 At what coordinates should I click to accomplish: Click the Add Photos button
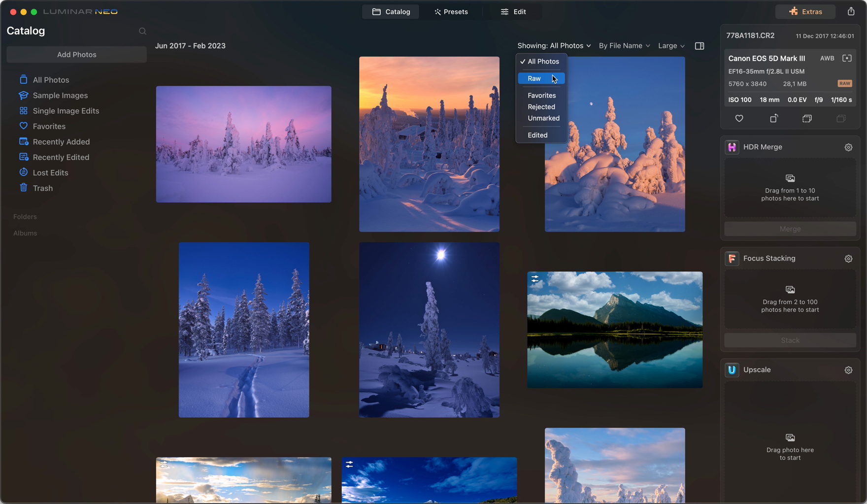76,55
